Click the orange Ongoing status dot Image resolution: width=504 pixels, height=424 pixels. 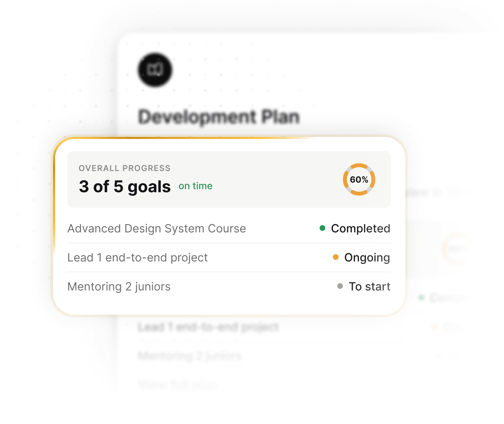pos(335,257)
